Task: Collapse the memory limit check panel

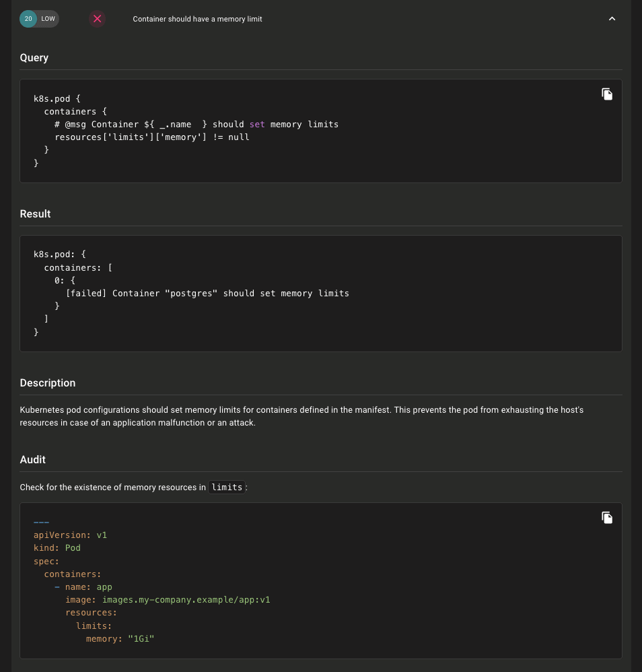Action: pyautogui.click(x=612, y=19)
